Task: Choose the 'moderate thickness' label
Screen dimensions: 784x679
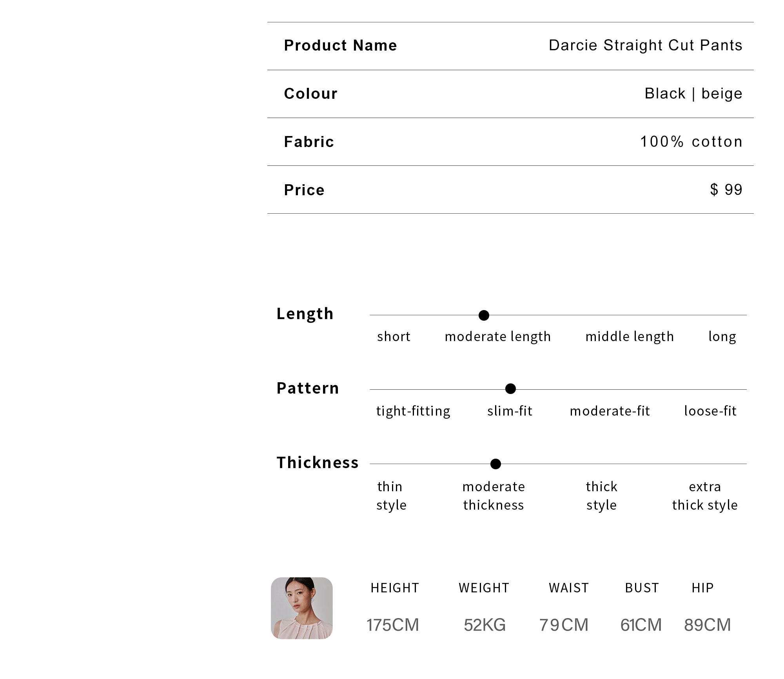Action: (x=494, y=496)
